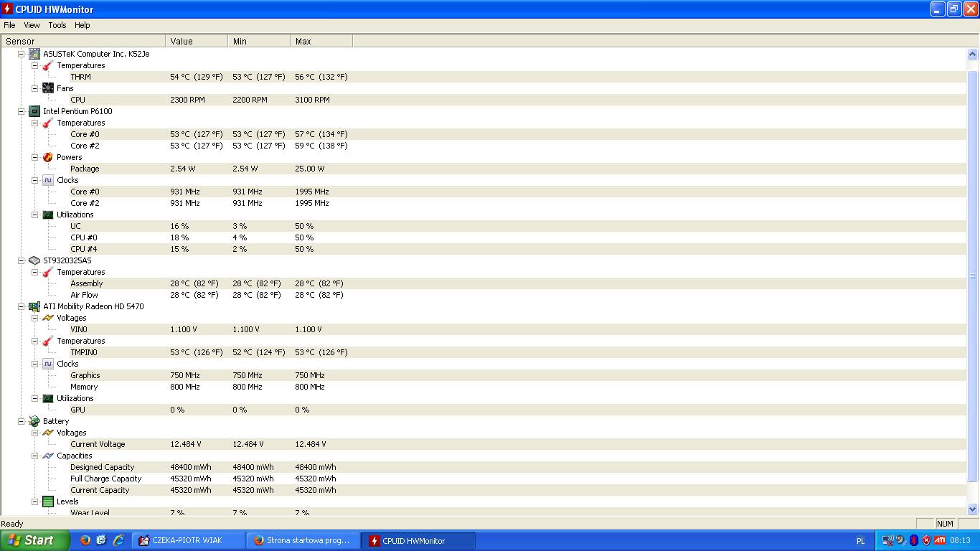
Task: Collapse the Battery node
Action: pyautogui.click(x=22, y=421)
